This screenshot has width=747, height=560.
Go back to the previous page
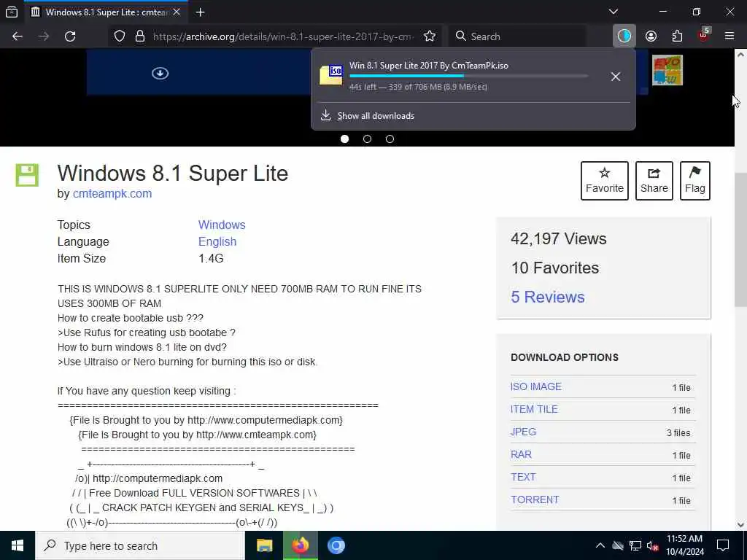point(18,36)
